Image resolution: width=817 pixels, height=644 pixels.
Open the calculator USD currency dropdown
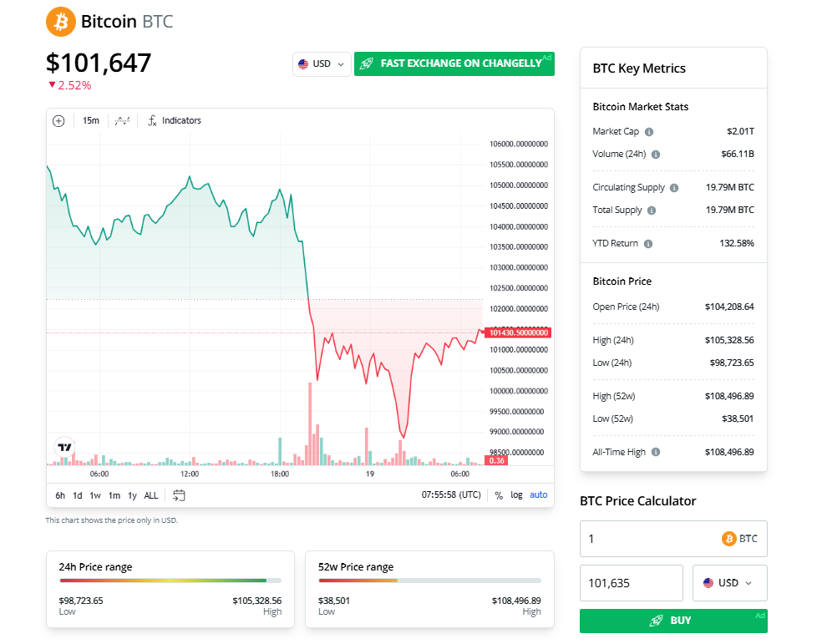(729, 583)
